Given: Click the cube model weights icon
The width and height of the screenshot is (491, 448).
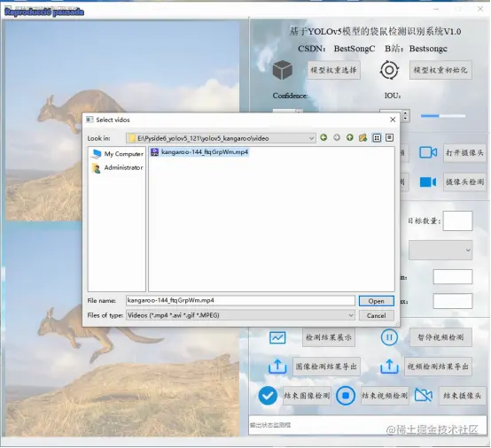Looking at the screenshot, I should [283, 70].
